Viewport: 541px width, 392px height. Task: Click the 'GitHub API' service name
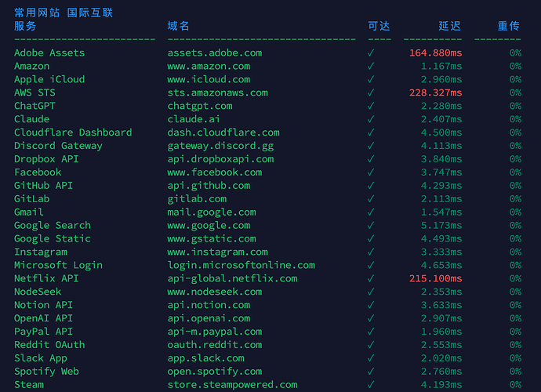point(43,186)
